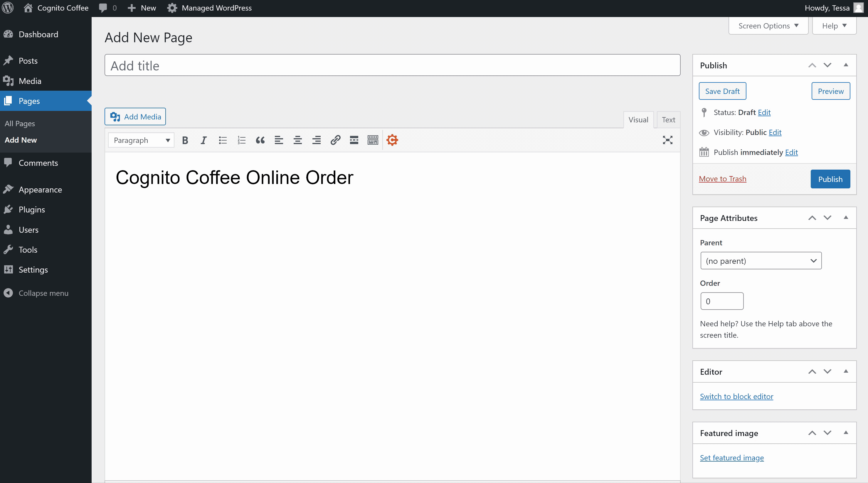Click the orange Cognito Forms icon
Screen dimensions: 868x483
(392, 140)
